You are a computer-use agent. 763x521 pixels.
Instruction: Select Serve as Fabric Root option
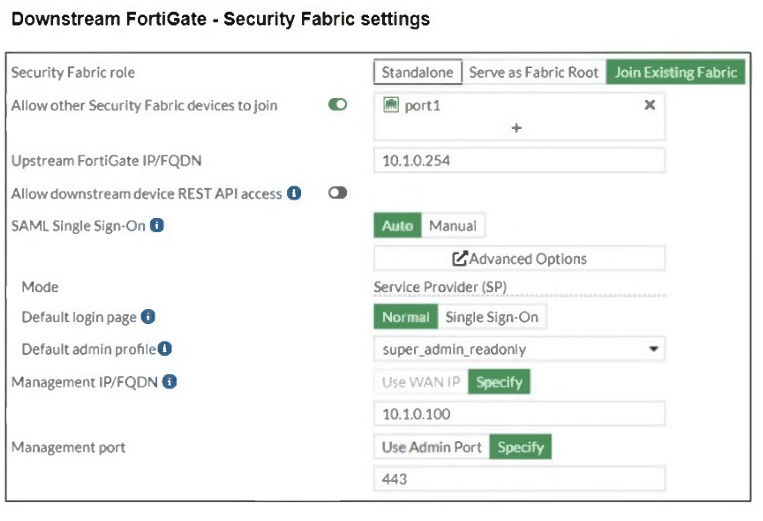click(534, 72)
